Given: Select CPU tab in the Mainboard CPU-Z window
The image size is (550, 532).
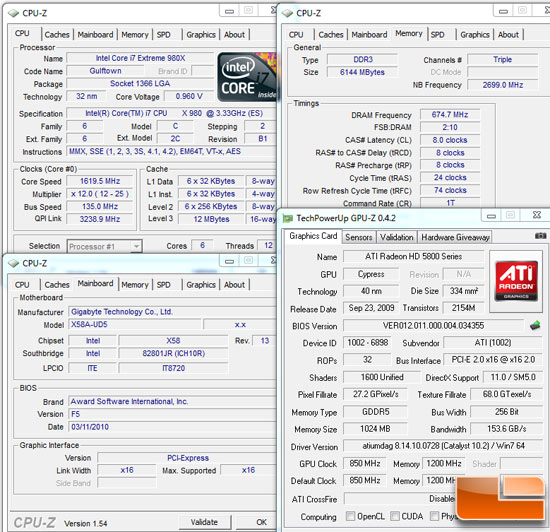Looking at the screenshot, I should pyautogui.click(x=22, y=285).
